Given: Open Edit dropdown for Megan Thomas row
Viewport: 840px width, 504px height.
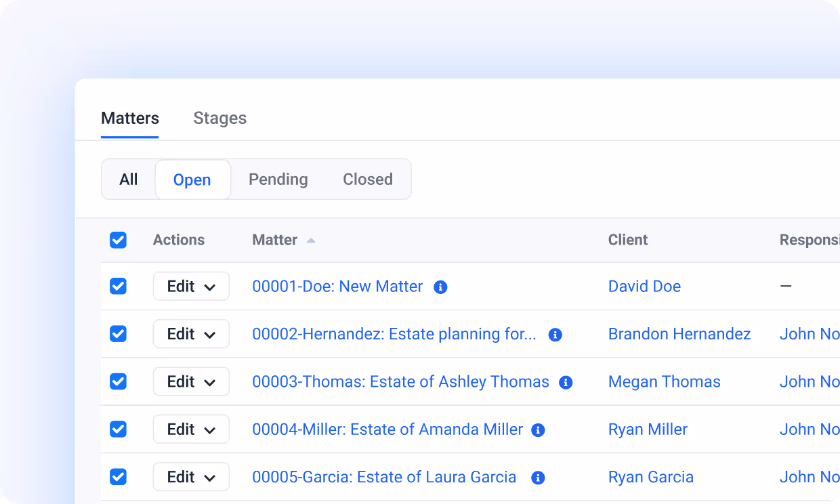Looking at the screenshot, I should [x=191, y=382].
